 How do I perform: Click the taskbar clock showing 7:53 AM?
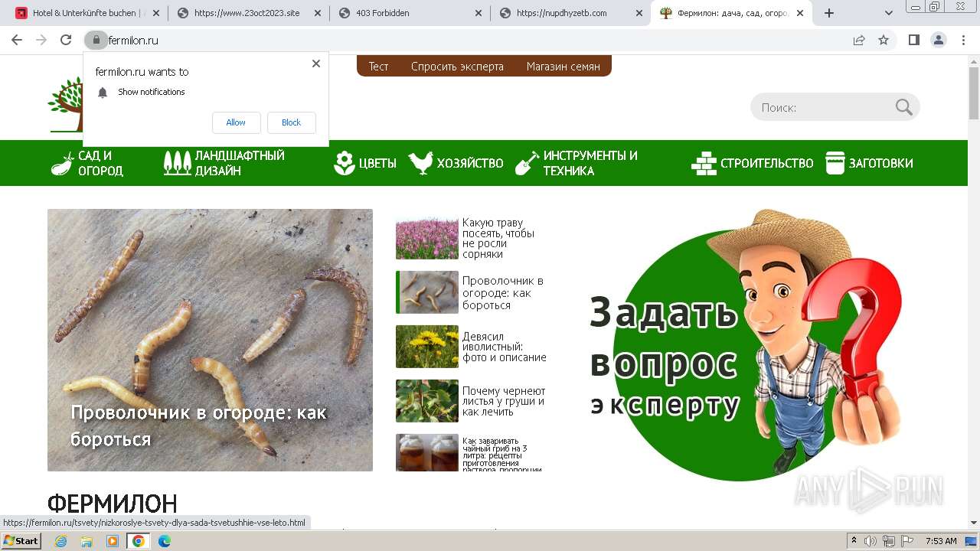point(941,541)
